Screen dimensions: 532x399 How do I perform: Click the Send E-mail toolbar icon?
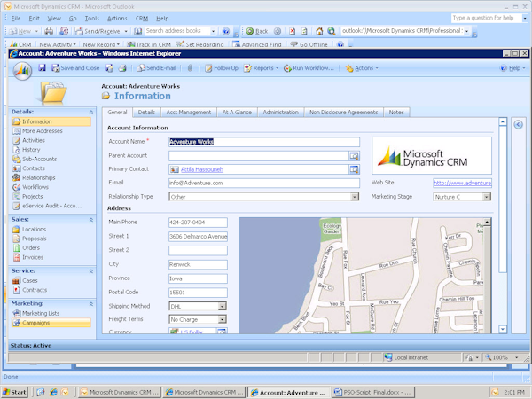tap(155, 68)
